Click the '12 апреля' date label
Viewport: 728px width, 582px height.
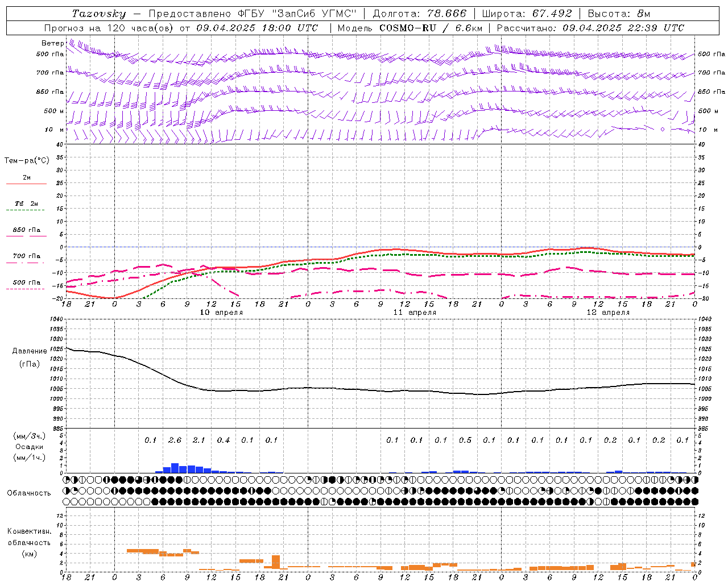(608, 313)
